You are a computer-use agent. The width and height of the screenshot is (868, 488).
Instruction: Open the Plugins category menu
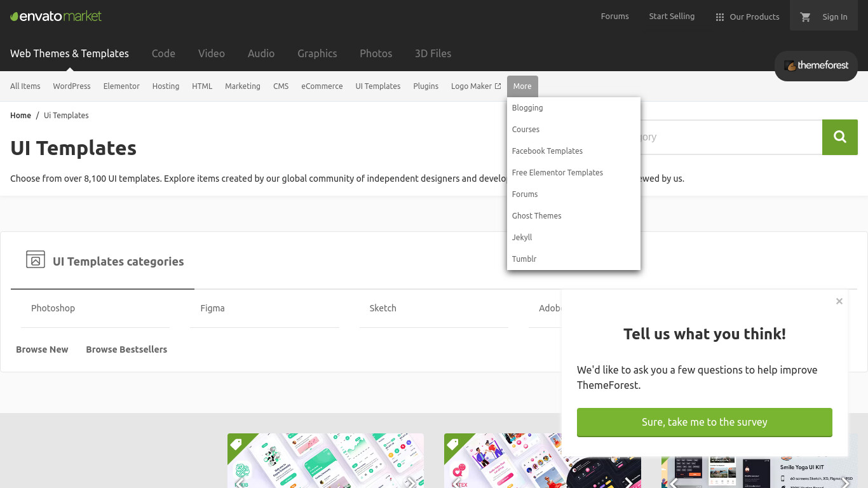click(x=426, y=86)
